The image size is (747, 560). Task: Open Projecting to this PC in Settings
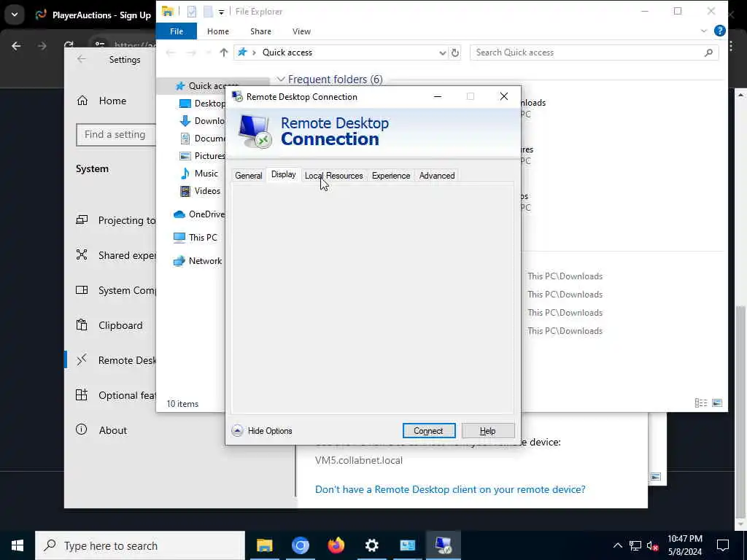(x=116, y=220)
